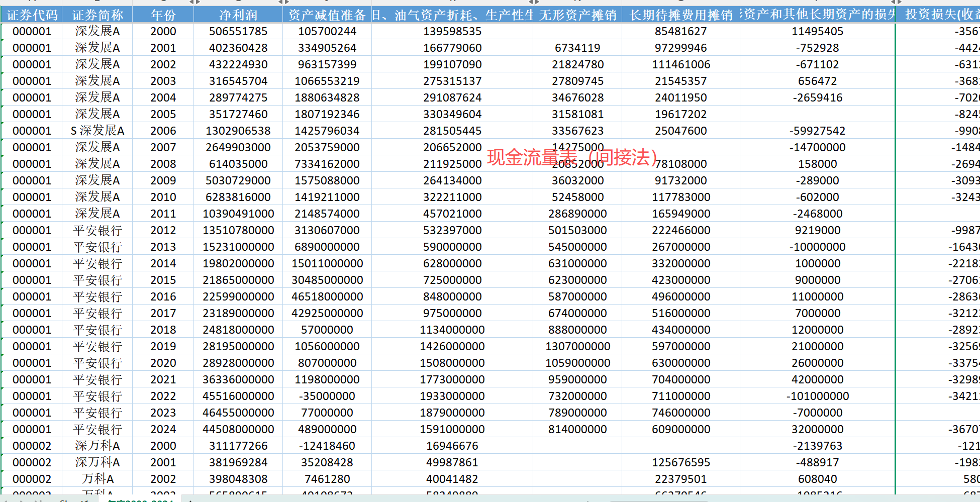The height and width of the screenshot is (502, 980).
Task: Select the year 2024 cell
Action: [x=163, y=429]
